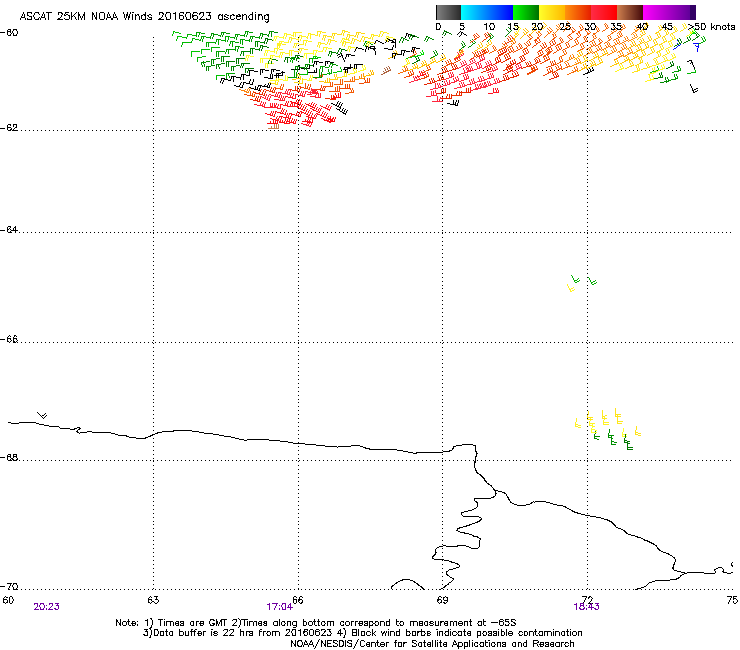Image resolution: width=740 pixels, height=650 pixels.
Task: Click the latitude label -64
Action: (9, 229)
